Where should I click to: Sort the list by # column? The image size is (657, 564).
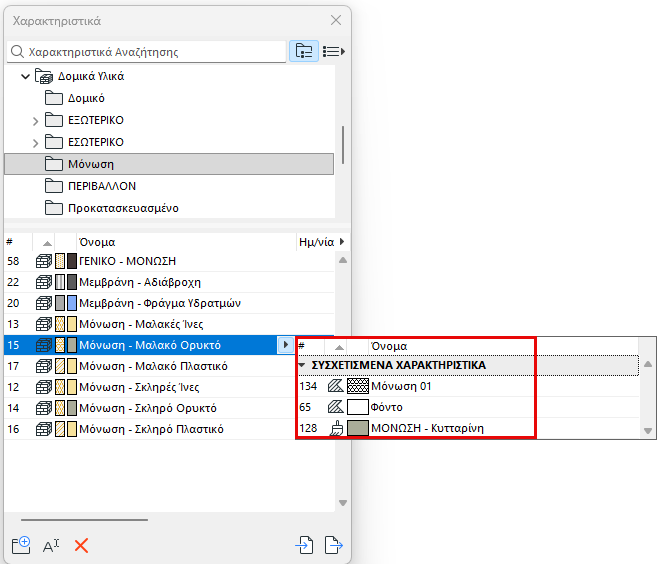pos(10,242)
